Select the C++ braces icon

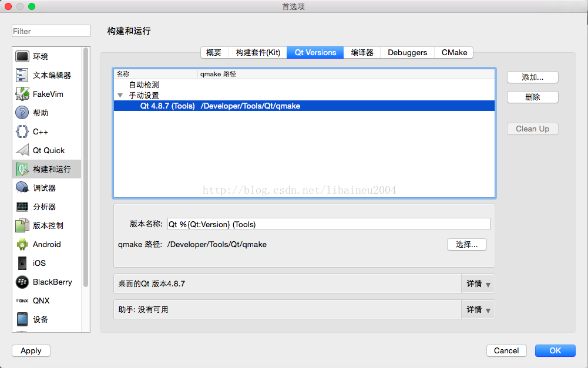22,131
